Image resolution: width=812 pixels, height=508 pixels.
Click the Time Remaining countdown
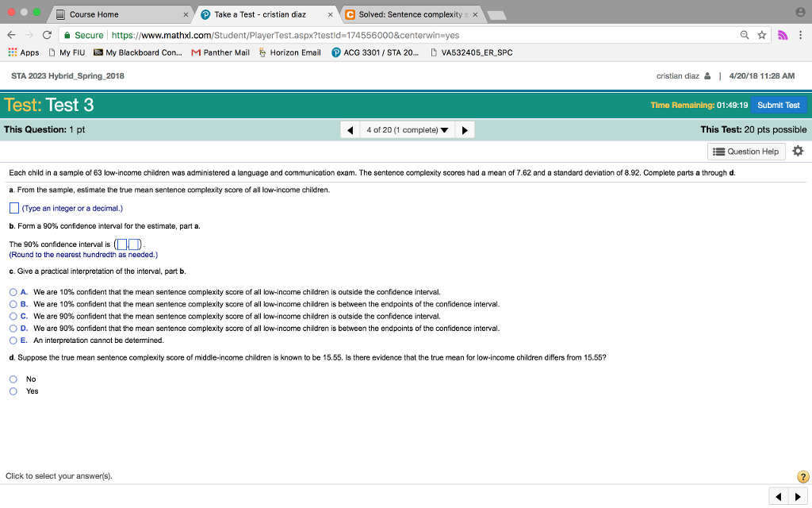pyautogui.click(x=699, y=106)
